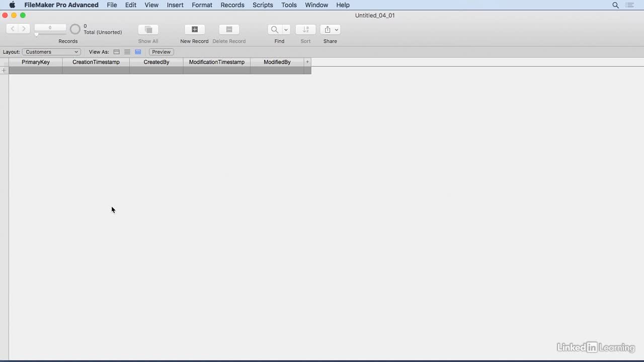Add a new row with left plus icon
The width and height of the screenshot is (644, 362).
[x=4, y=70]
